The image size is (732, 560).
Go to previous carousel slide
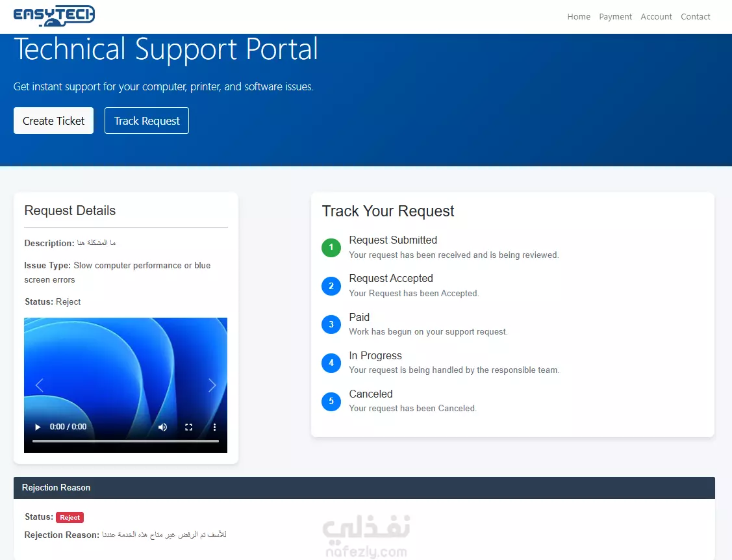tap(39, 385)
